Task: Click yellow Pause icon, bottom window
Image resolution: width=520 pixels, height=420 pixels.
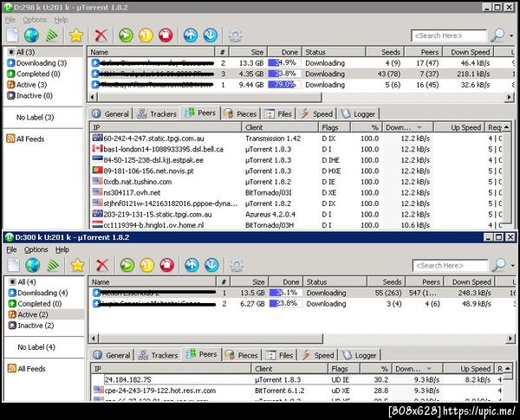Action: tap(147, 265)
